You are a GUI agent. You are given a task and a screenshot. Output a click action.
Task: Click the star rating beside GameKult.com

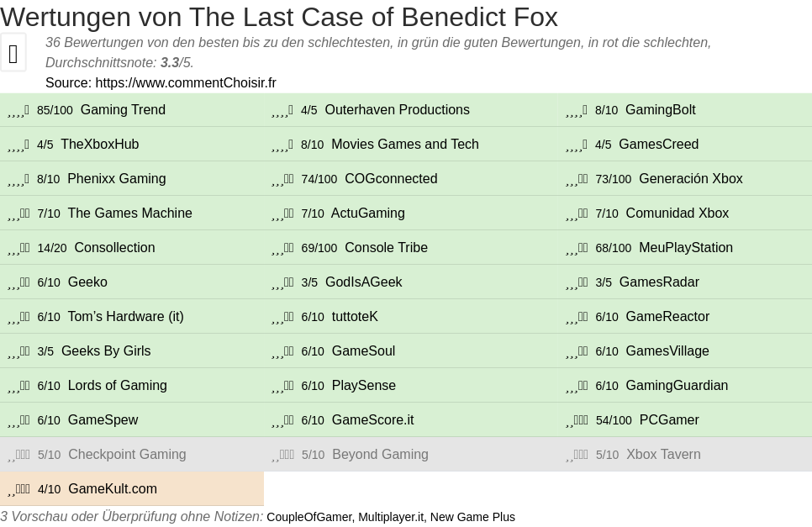click(18, 489)
